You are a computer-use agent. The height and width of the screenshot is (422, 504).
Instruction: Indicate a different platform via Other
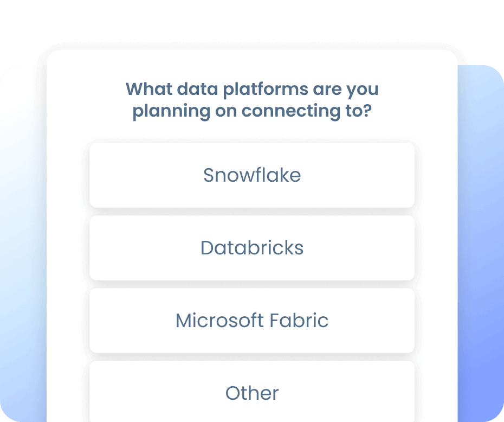point(252,392)
